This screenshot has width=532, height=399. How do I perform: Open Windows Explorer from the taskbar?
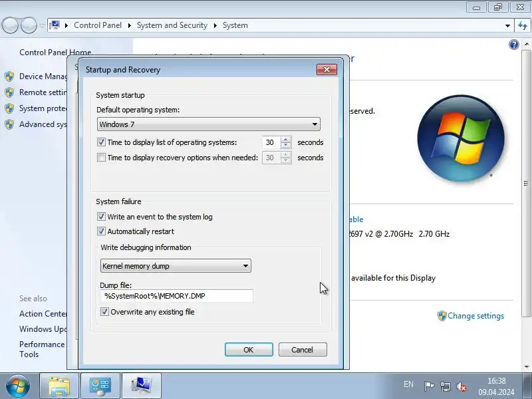(x=59, y=386)
